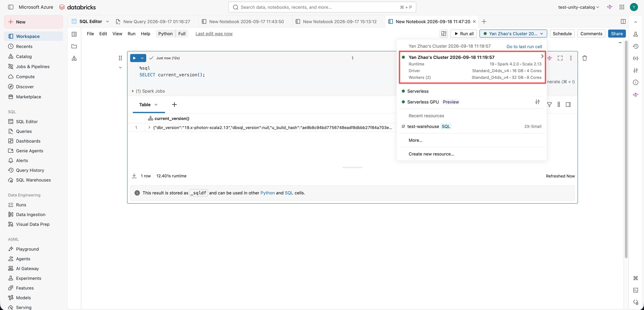Open the run options dropdown beside play button

pyautogui.click(x=142, y=58)
